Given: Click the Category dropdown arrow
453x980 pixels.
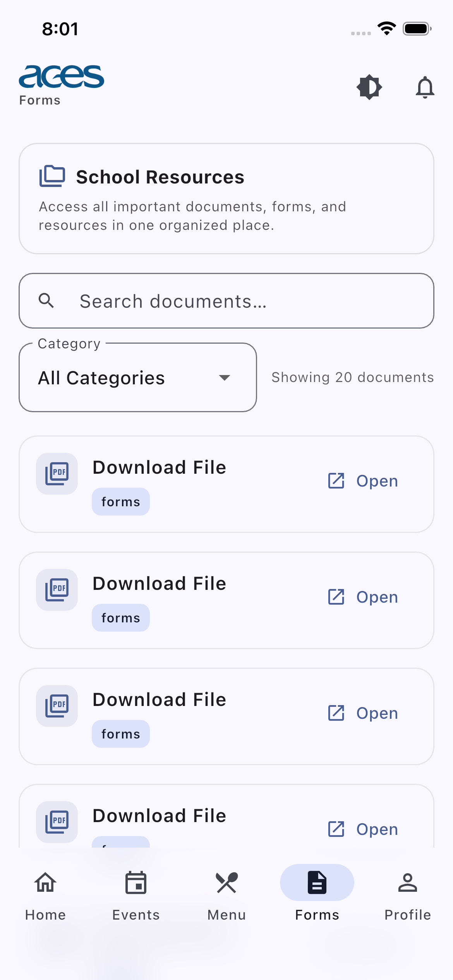Looking at the screenshot, I should pos(225,377).
